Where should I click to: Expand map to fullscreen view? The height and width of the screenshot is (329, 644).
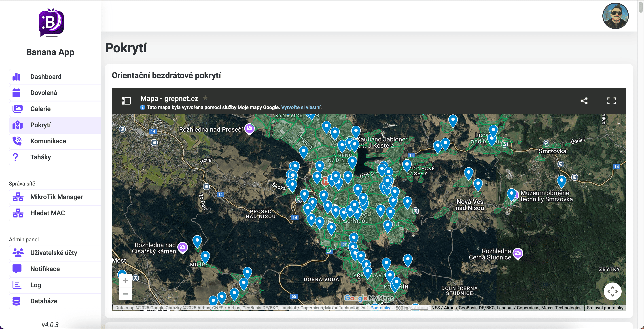tap(611, 101)
